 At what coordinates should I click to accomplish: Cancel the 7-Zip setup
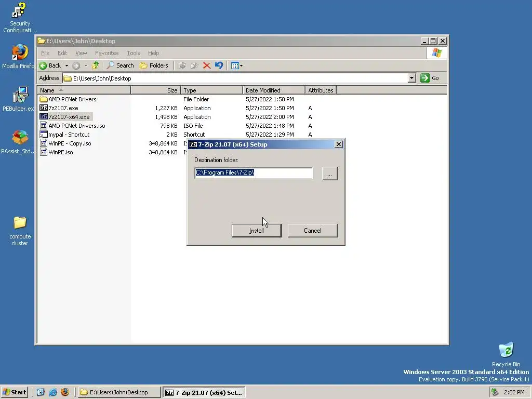point(312,230)
